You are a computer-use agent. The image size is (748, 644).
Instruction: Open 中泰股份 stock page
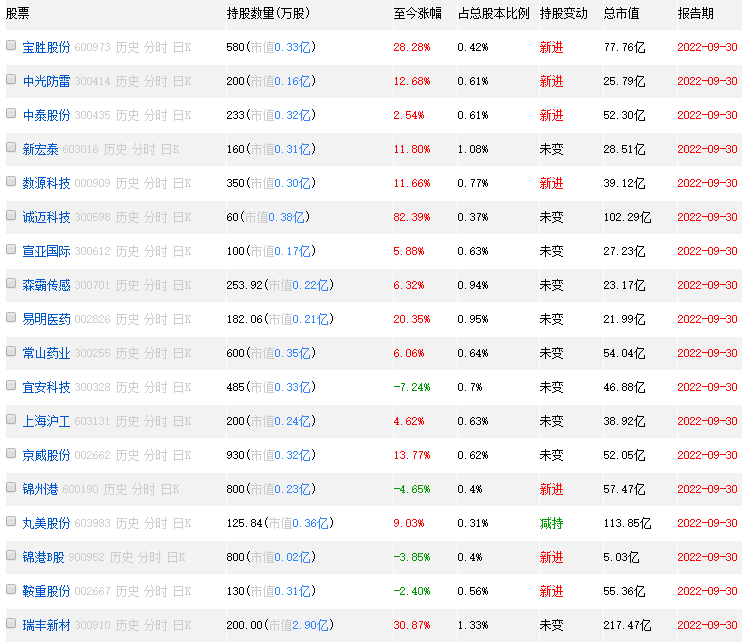(x=46, y=115)
